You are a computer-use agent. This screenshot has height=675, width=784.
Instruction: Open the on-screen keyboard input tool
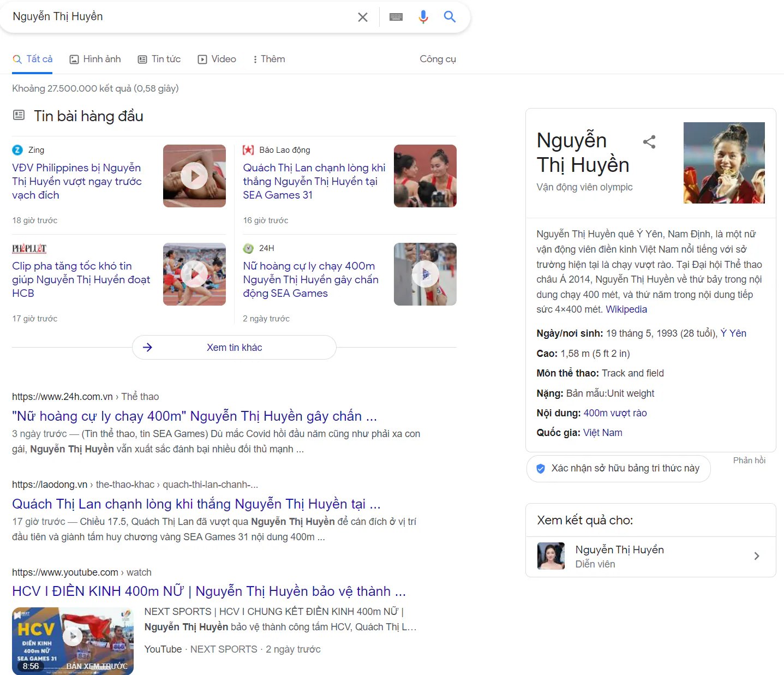click(x=396, y=17)
